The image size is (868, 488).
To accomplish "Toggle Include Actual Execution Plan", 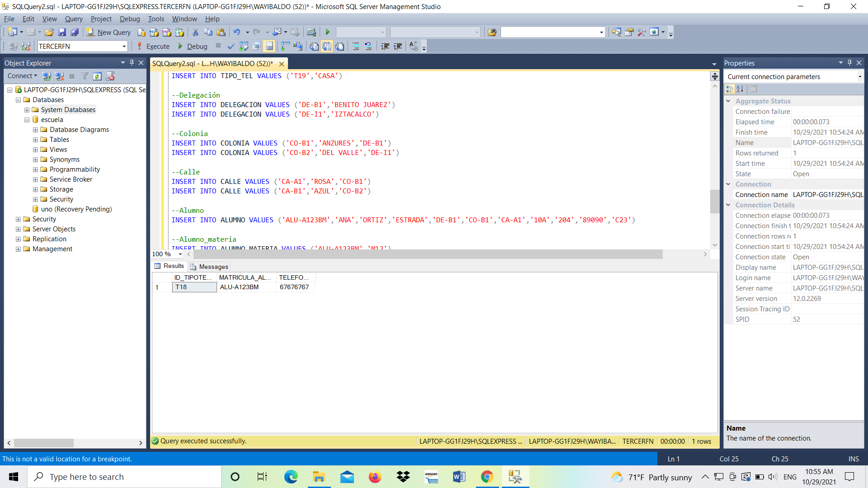I will [285, 46].
